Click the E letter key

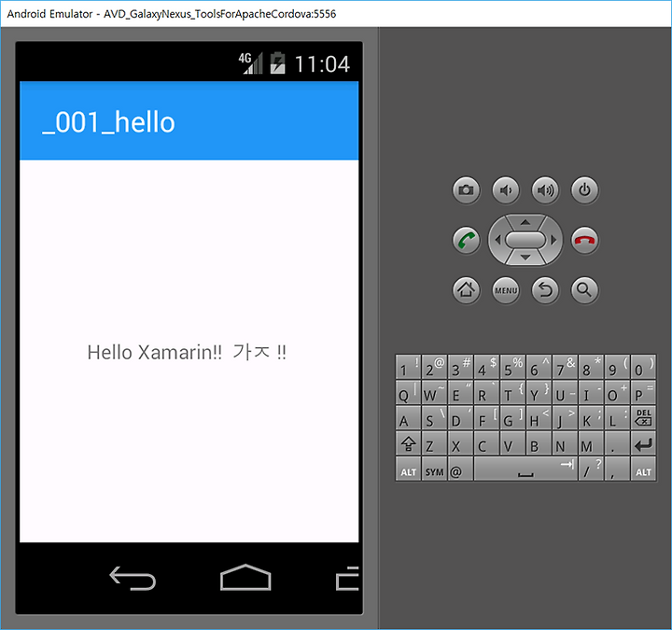click(x=461, y=392)
